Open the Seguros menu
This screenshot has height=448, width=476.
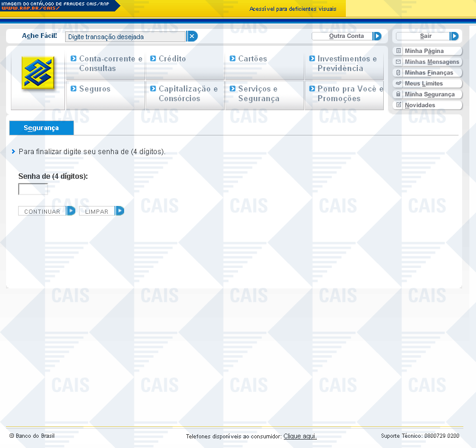95,89
